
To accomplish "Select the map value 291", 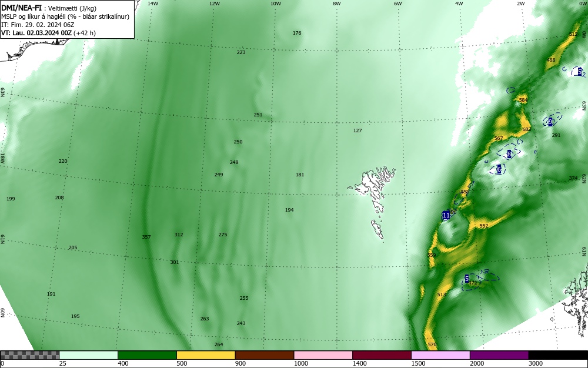I will click(556, 135).
